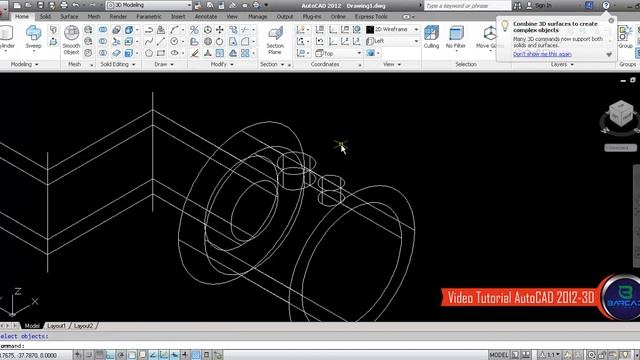Toggle Snap Mode in status bar
Screen dimensions: 640x360
pyautogui.click(x=89, y=355)
